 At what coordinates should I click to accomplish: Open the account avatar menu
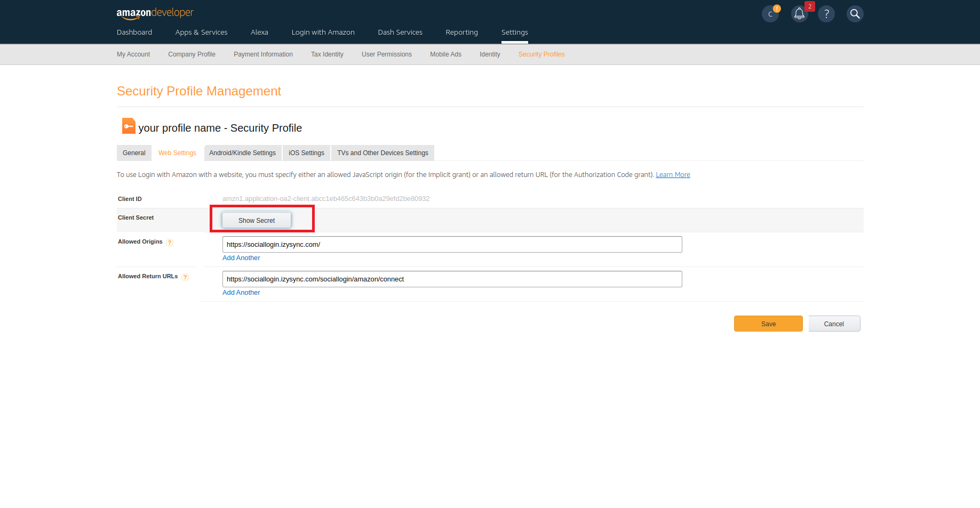pos(770,14)
